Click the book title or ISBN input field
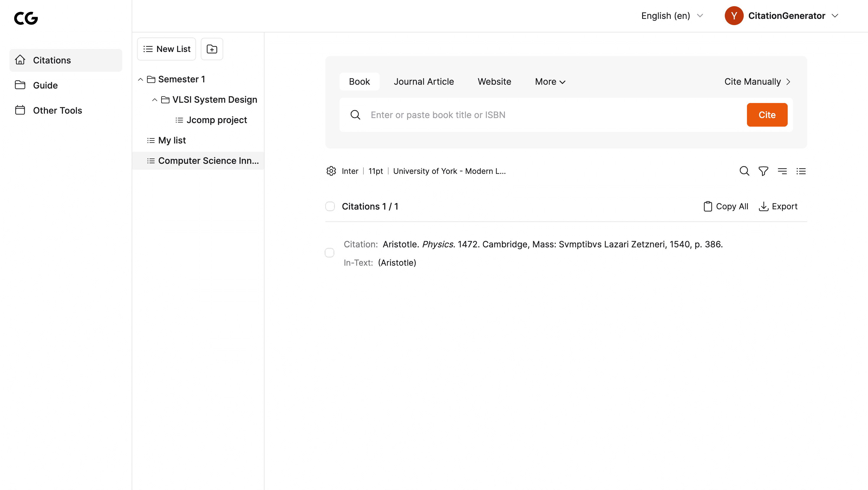This screenshot has height=490, width=868. pyautogui.click(x=505, y=115)
